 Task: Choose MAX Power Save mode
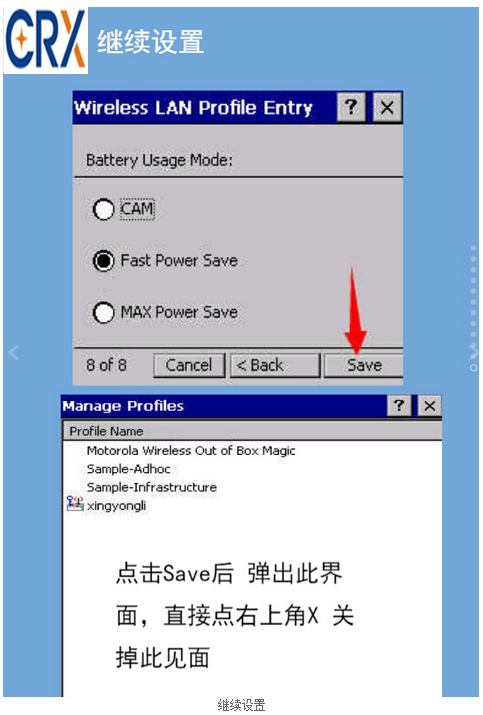tap(104, 313)
